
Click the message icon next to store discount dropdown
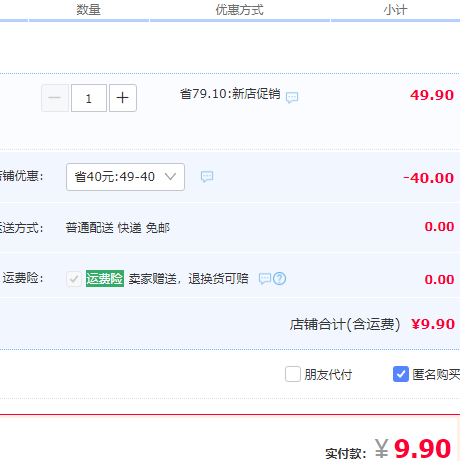pos(207,177)
